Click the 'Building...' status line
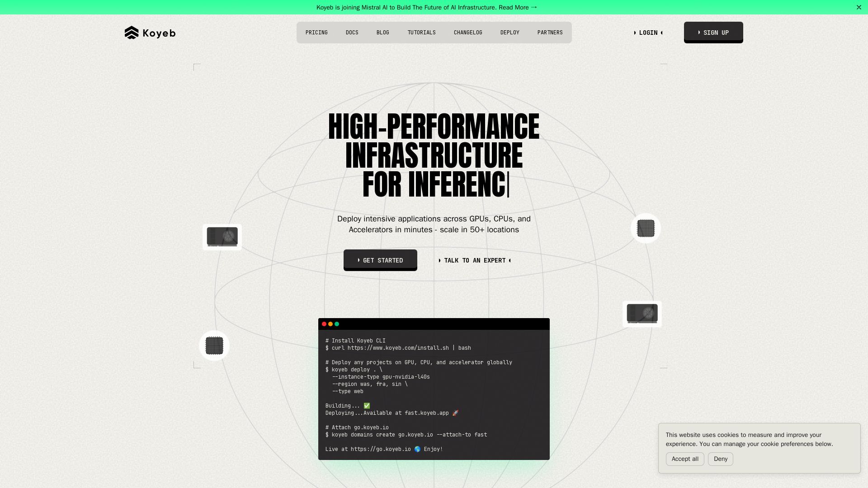The image size is (868, 488). click(x=348, y=406)
